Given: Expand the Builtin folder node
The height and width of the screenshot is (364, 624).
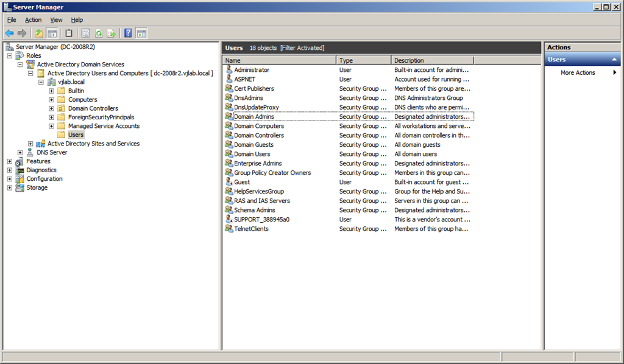Looking at the screenshot, I should 51,91.
